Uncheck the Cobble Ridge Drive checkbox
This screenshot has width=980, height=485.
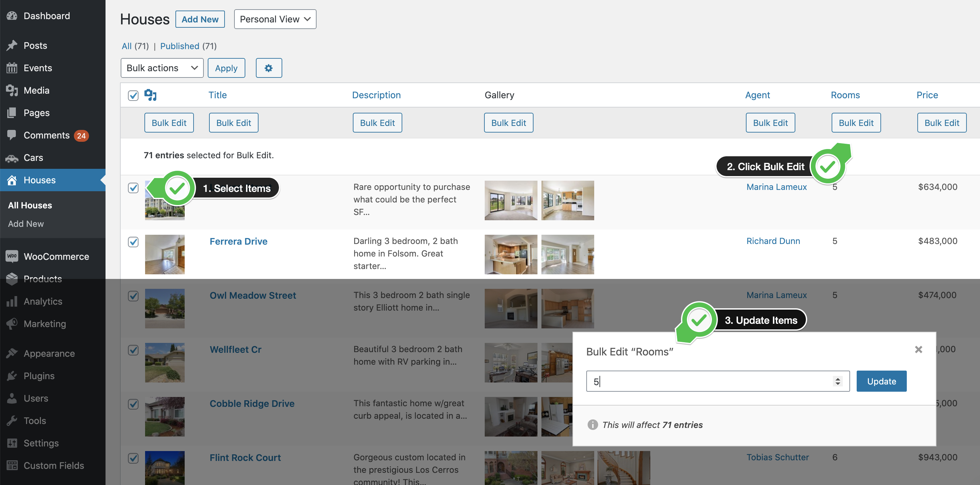pyautogui.click(x=133, y=404)
